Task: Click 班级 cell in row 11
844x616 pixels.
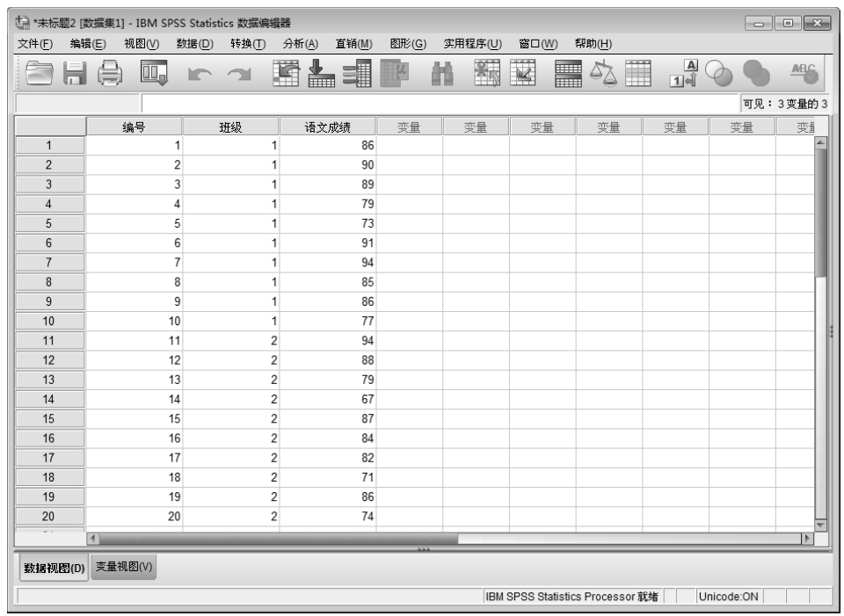Action: [x=231, y=341]
